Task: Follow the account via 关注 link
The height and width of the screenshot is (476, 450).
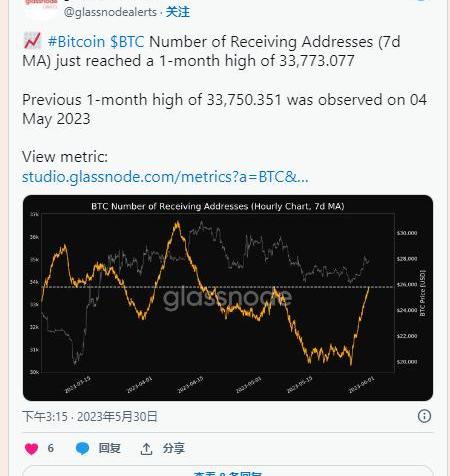Action: pyautogui.click(x=178, y=12)
